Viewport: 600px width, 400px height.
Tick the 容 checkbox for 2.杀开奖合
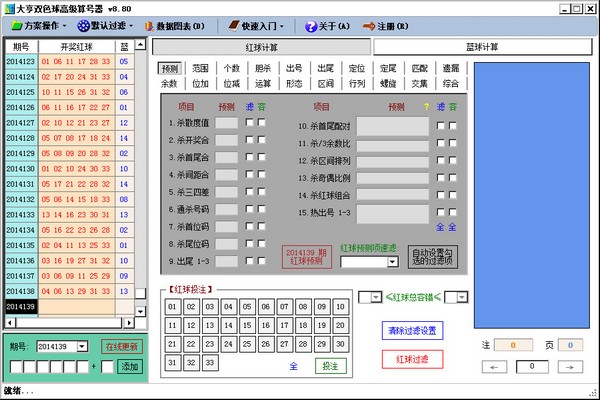tap(261, 139)
